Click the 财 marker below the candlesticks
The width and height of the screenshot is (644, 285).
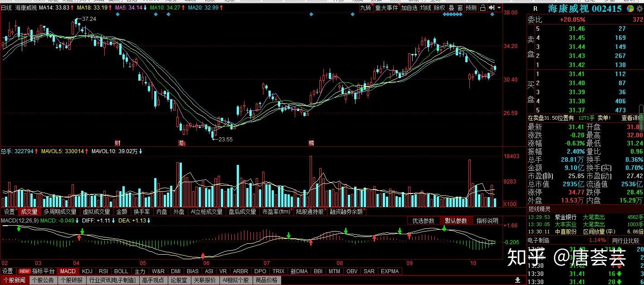(x=117, y=143)
